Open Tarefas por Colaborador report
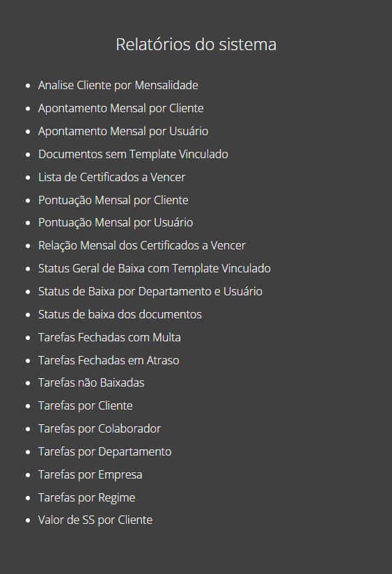 tap(100, 429)
